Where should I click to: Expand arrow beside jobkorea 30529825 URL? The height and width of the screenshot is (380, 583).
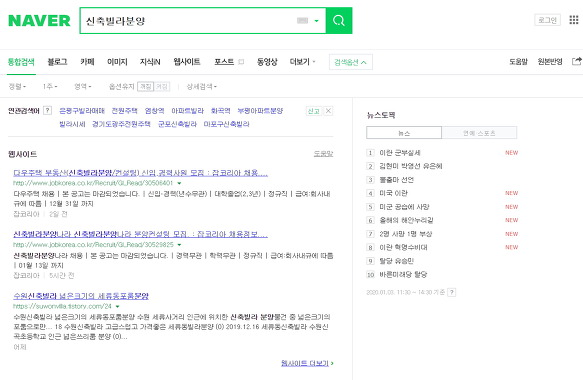coord(180,245)
